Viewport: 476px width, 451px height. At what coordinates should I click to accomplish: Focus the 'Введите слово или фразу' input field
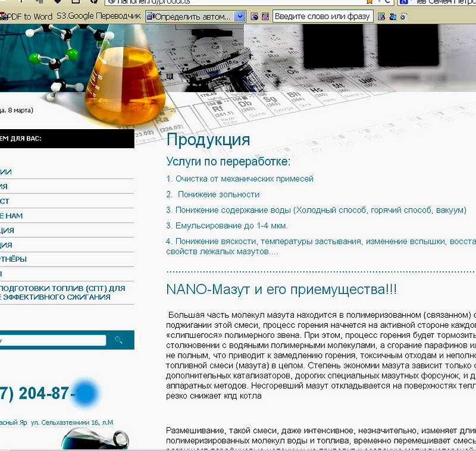322,17
